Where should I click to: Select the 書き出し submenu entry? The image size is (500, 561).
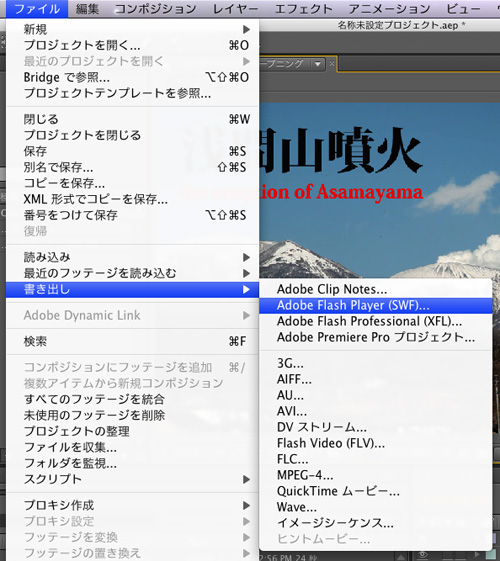132,289
